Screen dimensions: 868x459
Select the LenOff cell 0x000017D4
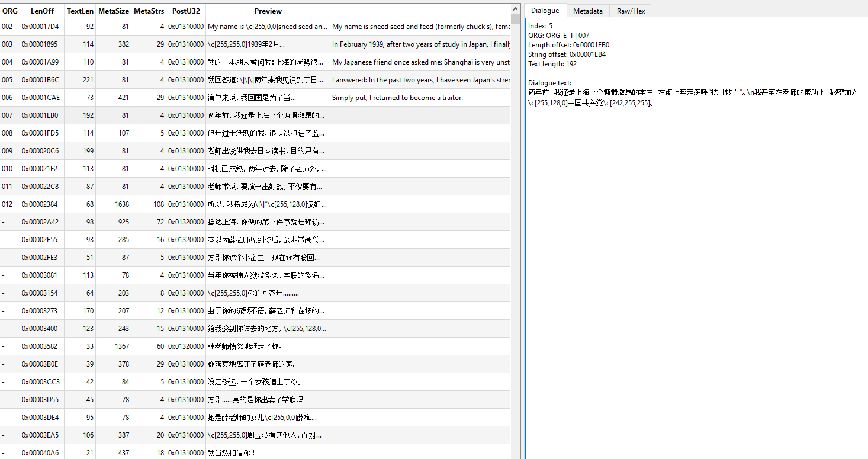coord(41,27)
